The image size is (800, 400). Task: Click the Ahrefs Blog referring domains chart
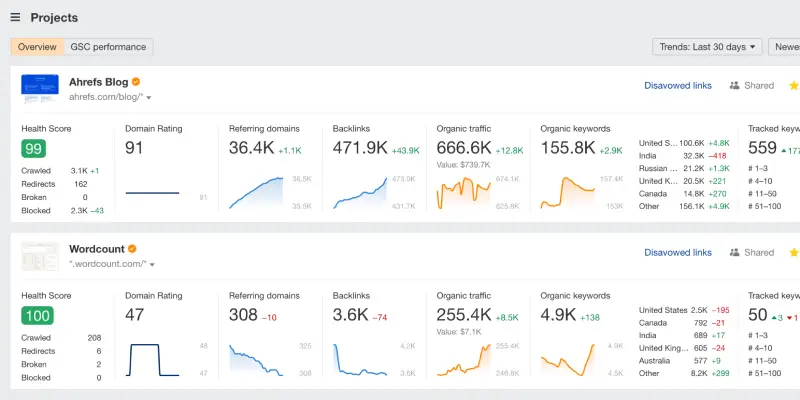[256, 193]
